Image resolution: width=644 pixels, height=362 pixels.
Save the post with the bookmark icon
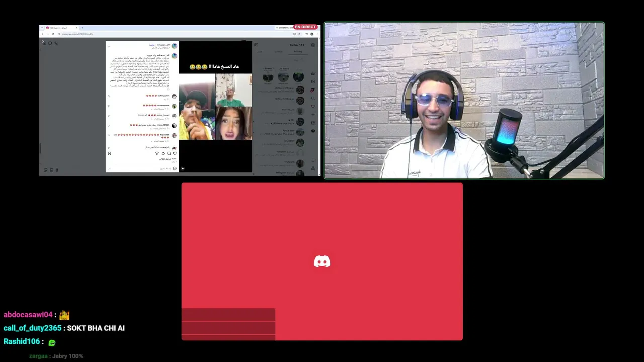(109, 153)
